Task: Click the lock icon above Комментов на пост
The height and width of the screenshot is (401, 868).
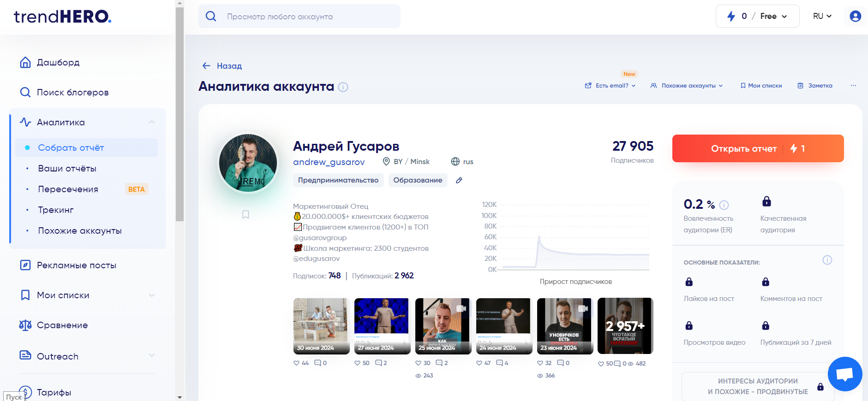Action: [x=766, y=282]
